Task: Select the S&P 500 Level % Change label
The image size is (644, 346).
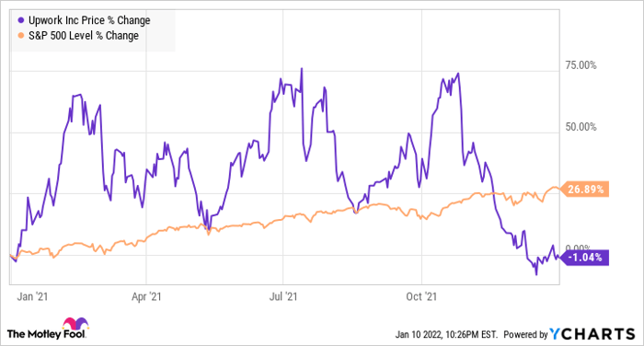Action: click(x=84, y=36)
